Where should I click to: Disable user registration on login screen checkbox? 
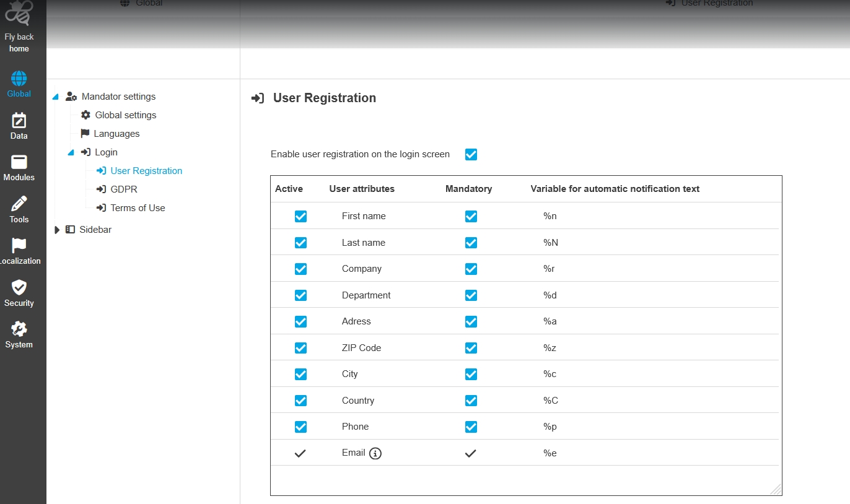pyautogui.click(x=471, y=154)
